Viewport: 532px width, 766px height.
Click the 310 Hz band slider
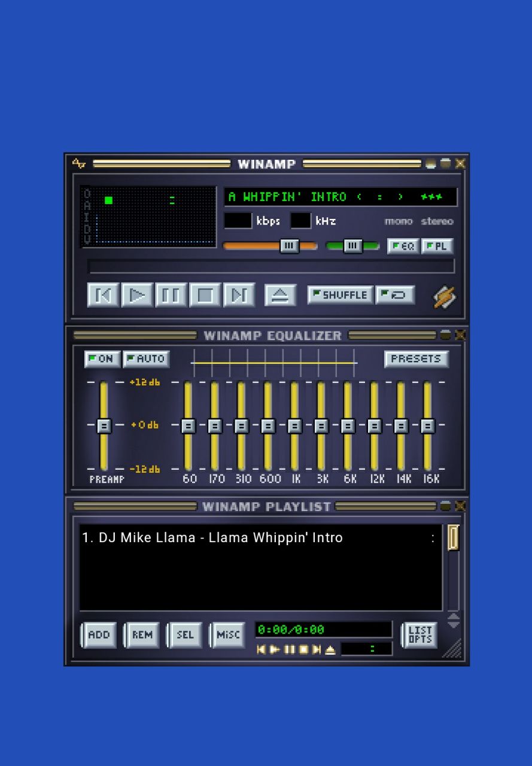coord(241,425)
